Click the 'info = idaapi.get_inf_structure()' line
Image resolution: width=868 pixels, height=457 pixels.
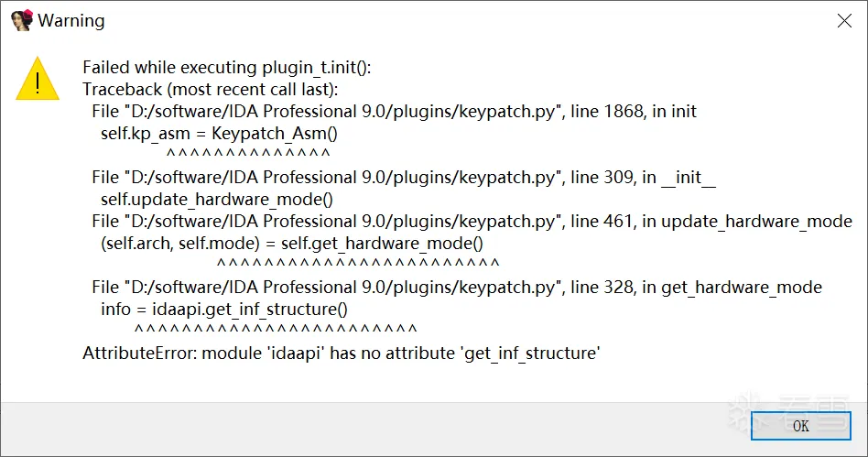(x=224, y=310)
